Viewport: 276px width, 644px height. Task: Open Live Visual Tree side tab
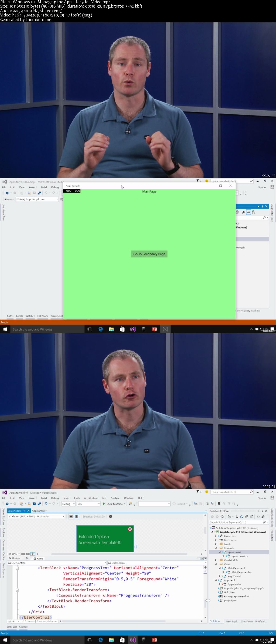point(4,212)
